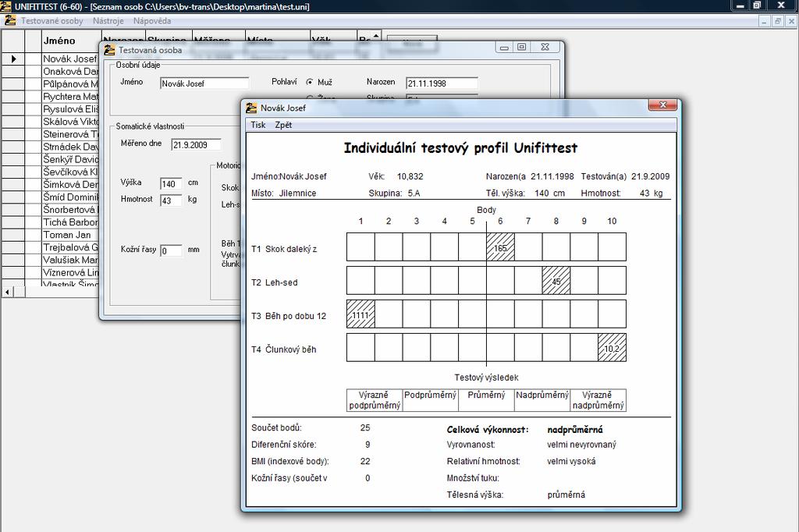This screenshot has width=799, height=532.
Task: Close the Novák Josef profile window
Action: [x=663, y=105]
